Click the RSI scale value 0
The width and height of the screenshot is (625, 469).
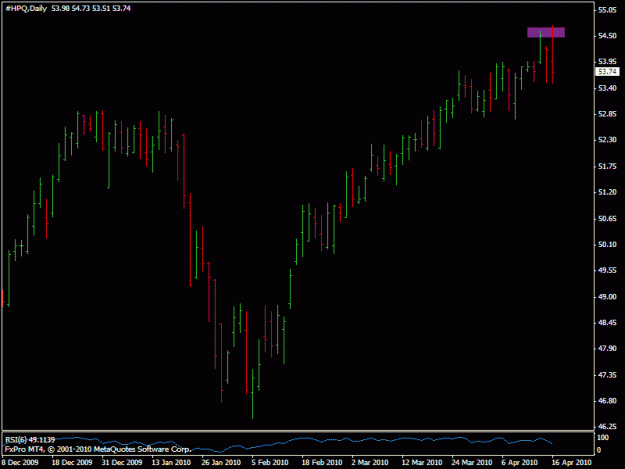pyautogui.click(x=599, y=451)
